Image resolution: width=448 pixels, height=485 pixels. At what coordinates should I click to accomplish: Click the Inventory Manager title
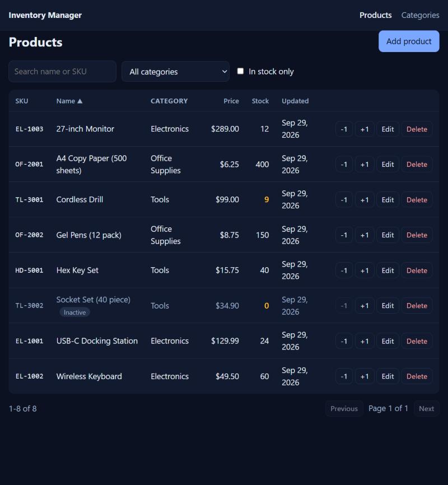pyautogui.click(x=45, y=15)
